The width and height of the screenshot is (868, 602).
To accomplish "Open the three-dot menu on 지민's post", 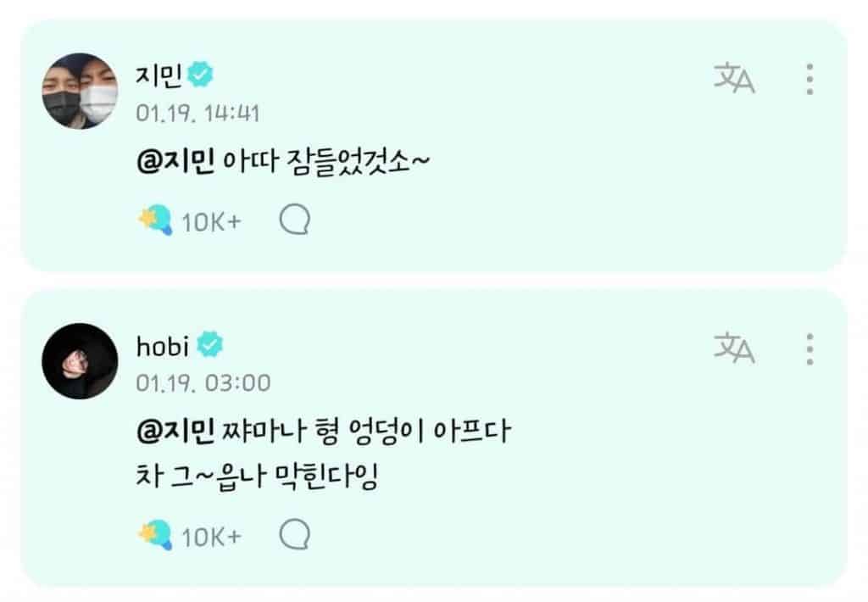I will coord(810,80).
